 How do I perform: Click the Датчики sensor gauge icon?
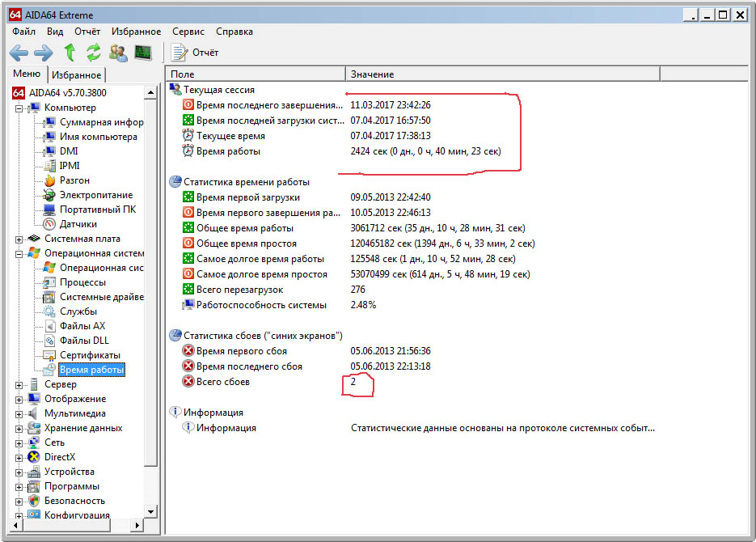[x=49, y=224]
